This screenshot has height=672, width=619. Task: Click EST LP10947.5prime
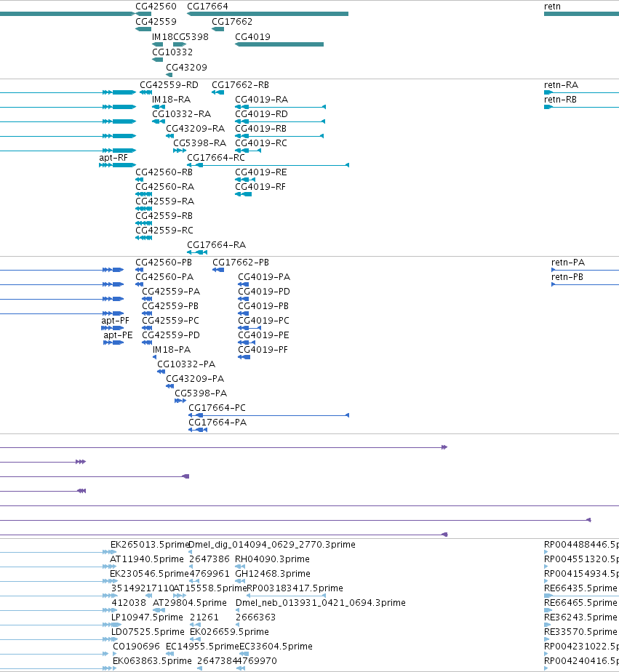click(147, 617)
